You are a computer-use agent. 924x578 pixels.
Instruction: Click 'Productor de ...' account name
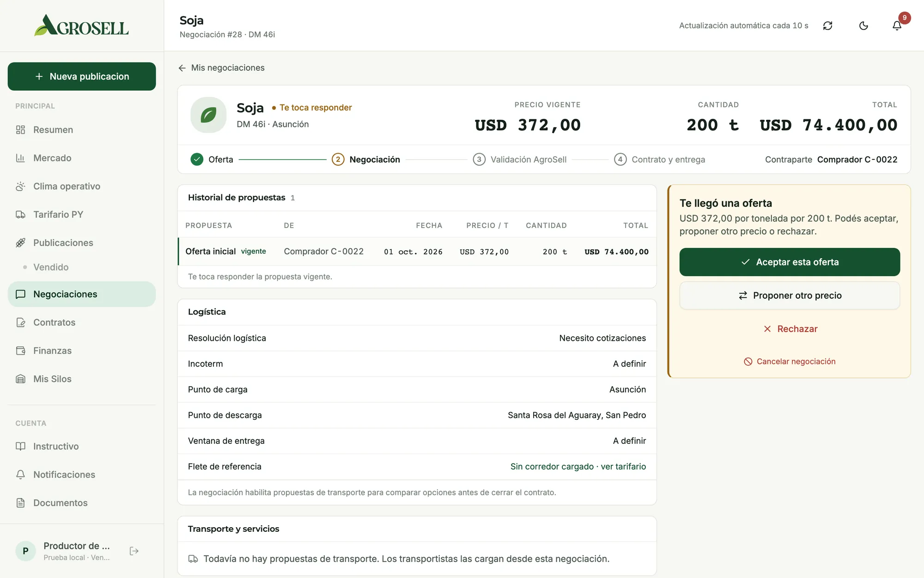[x=77, y=546]
